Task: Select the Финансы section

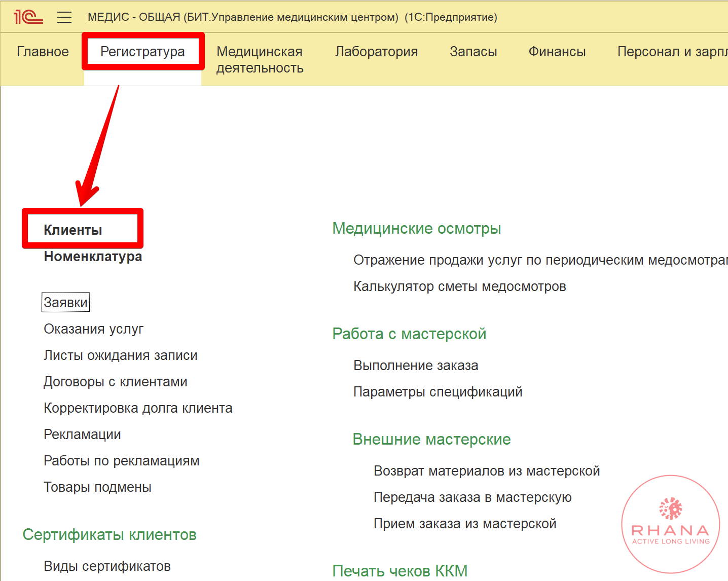Action: pyautogui.click(x=557, y=52)
